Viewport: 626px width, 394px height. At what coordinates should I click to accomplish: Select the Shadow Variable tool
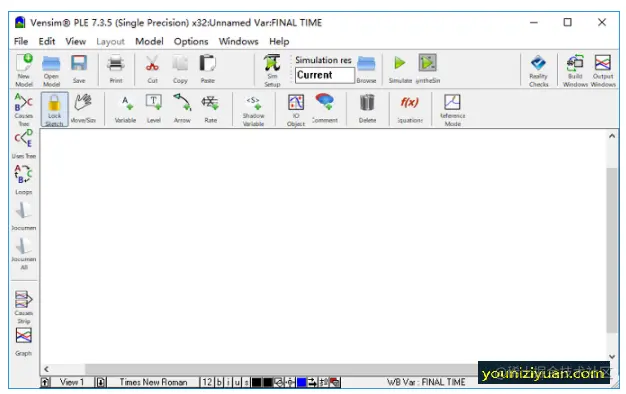pyautogui.click(x=254, y=110)
